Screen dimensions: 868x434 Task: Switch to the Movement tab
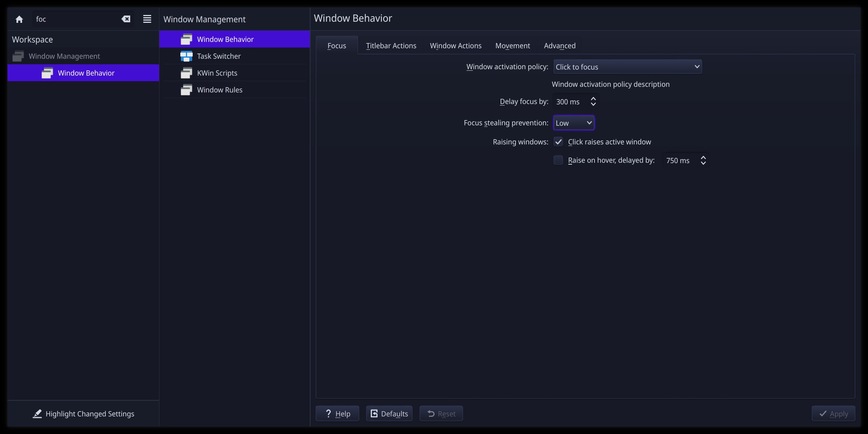(512, 46)
